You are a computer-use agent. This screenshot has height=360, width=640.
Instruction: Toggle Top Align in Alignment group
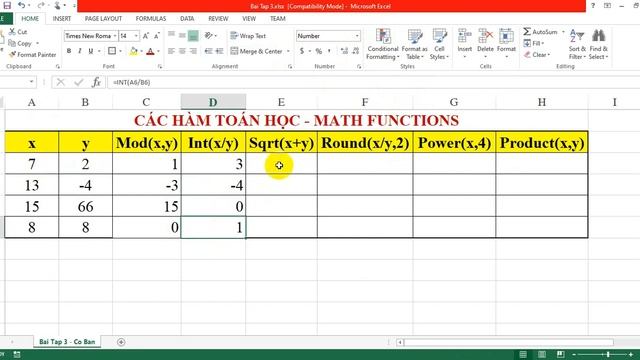[171, 36]
